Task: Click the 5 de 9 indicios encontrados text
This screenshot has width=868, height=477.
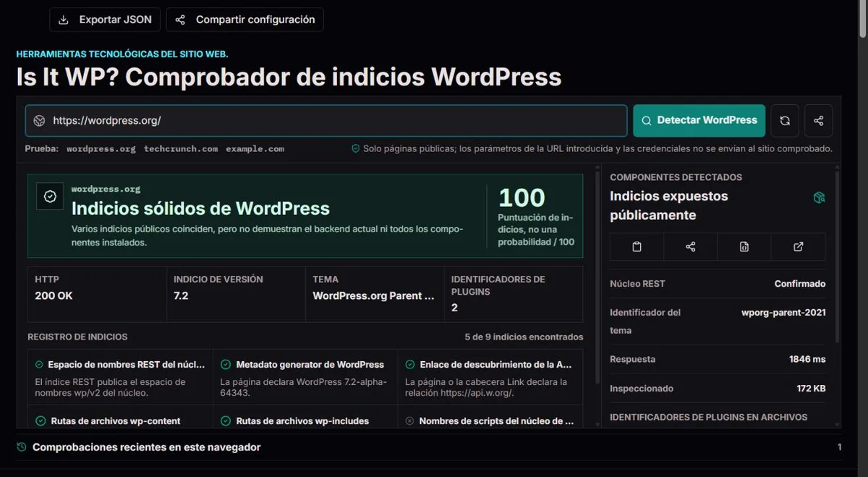Action: click(x=524, y=337)
